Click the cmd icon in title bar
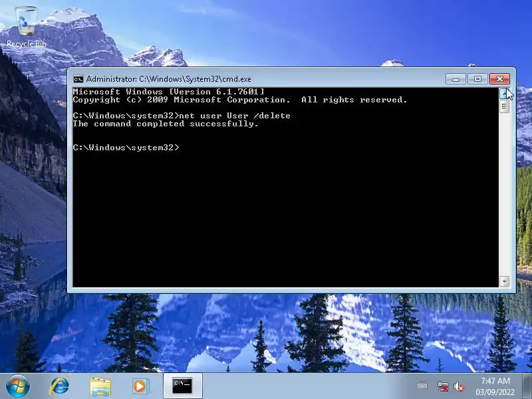The height and width of the screenshot is (399, 532). coord(78,79)
